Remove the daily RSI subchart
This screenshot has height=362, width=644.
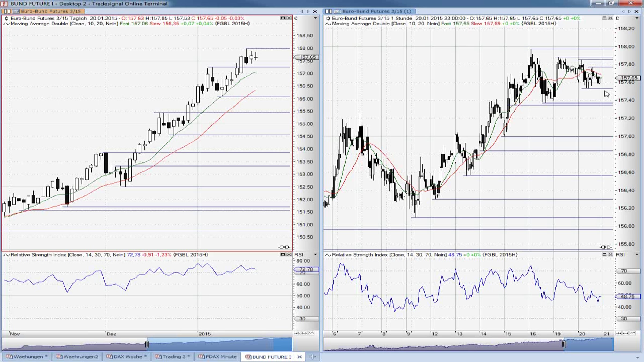tap(289, 254)
